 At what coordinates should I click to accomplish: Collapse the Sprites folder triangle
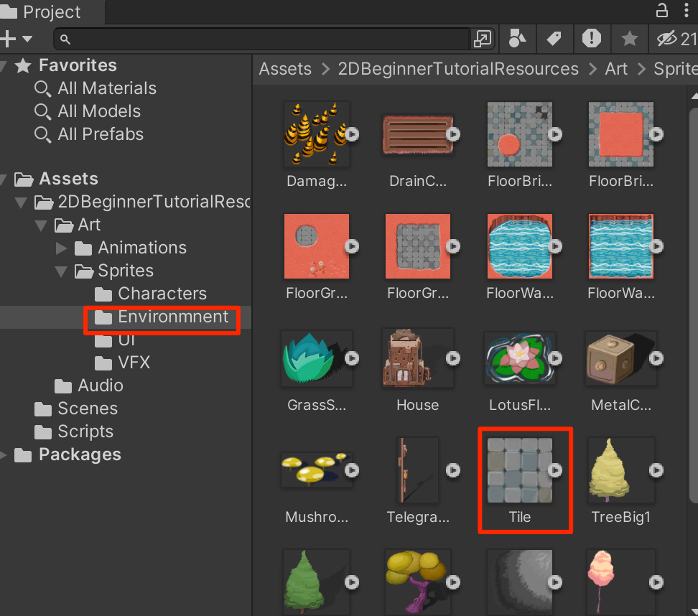[61, 271]
